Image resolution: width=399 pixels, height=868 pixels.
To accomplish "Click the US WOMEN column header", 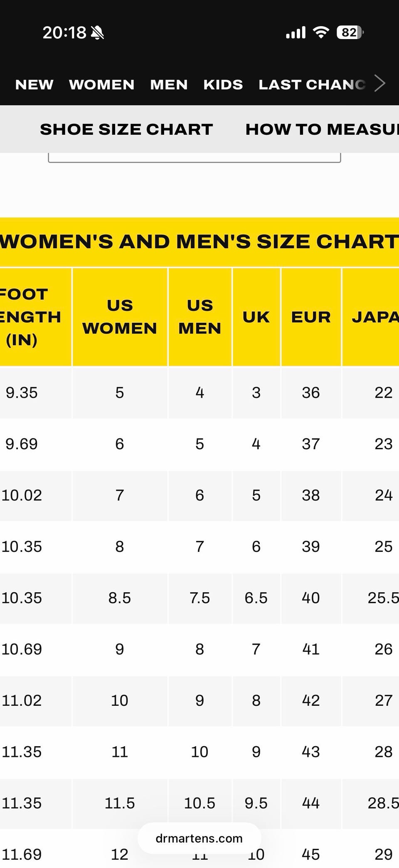I will (120, 317).
